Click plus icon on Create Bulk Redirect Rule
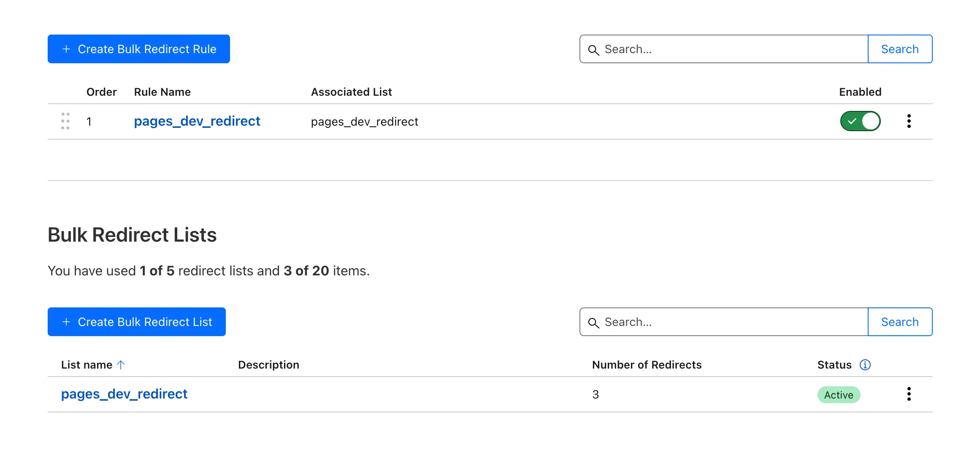The image size is (980, 474). click(x=66, y=49)
